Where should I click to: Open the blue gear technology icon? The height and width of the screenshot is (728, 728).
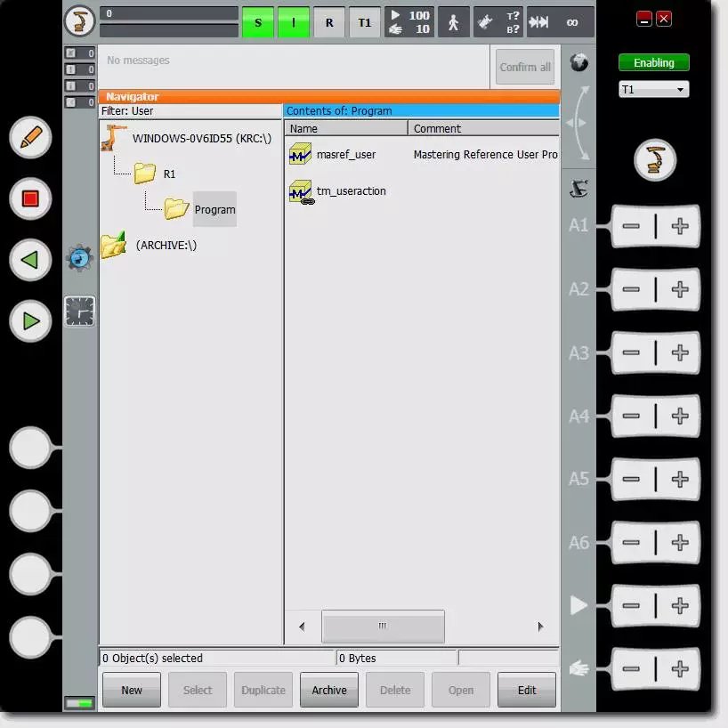point(79,258)
